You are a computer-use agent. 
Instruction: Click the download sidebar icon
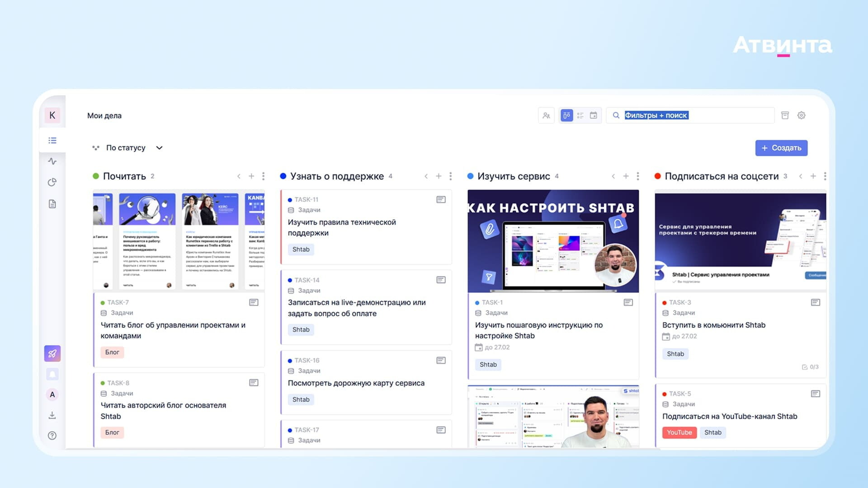[x=52, y=415]
